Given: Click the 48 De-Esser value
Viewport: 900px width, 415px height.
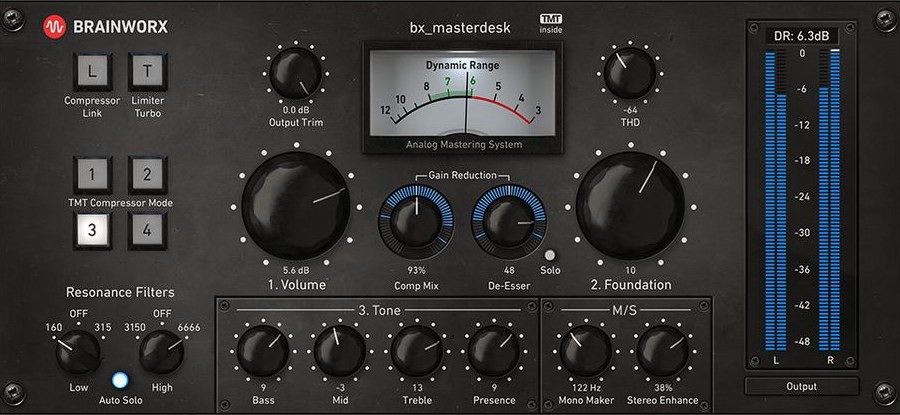Looking at the screenshot, I should [509, 270].
